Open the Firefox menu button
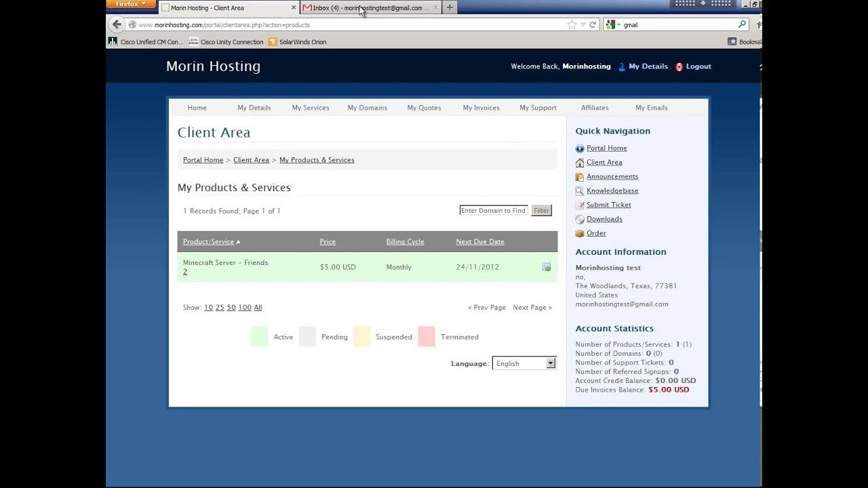The image size is (868, 488). [130, 4]
